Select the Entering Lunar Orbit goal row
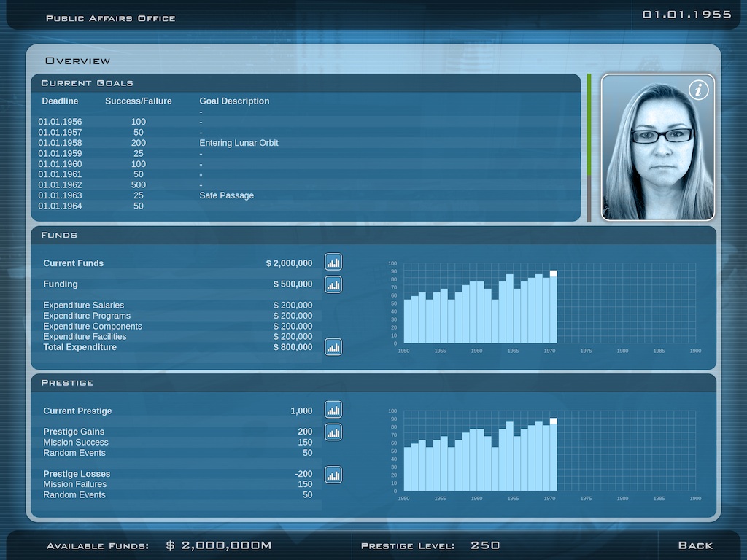 pyautogui.click(x=239, y=143)
